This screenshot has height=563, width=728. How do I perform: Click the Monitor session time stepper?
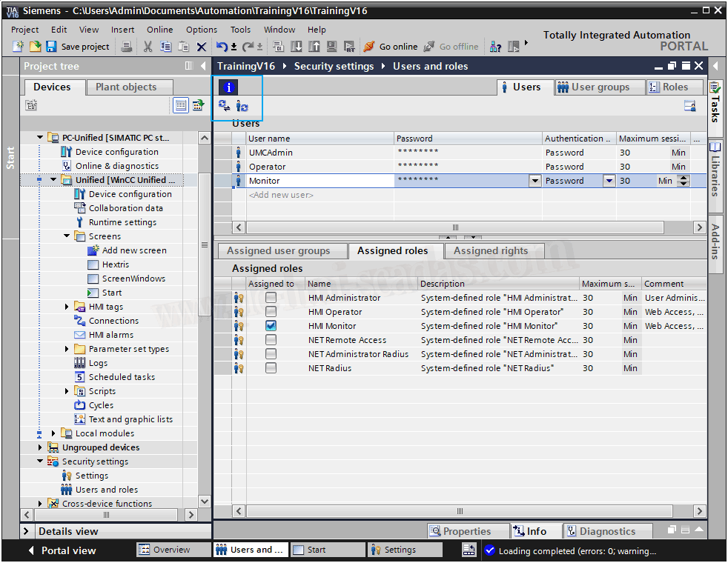[683, 181]
